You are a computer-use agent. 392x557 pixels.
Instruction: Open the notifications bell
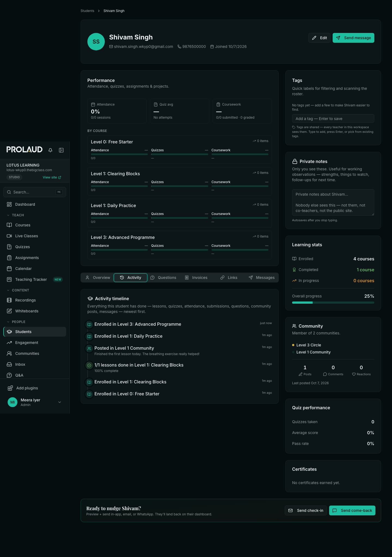click(50, 150)
